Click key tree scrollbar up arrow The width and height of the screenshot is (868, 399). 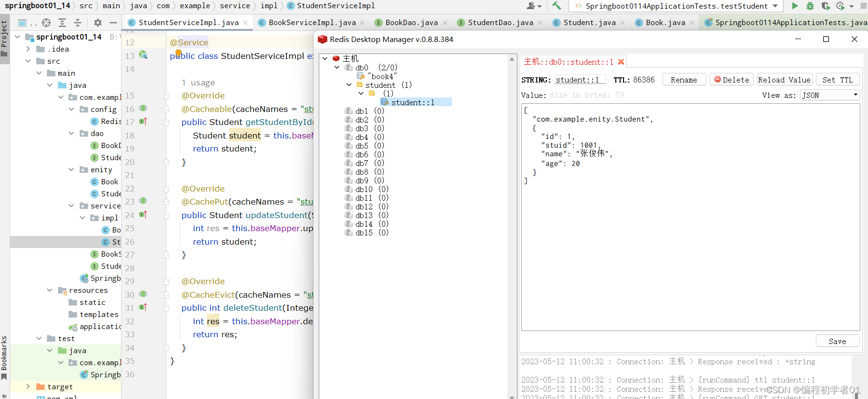[512, 59]
